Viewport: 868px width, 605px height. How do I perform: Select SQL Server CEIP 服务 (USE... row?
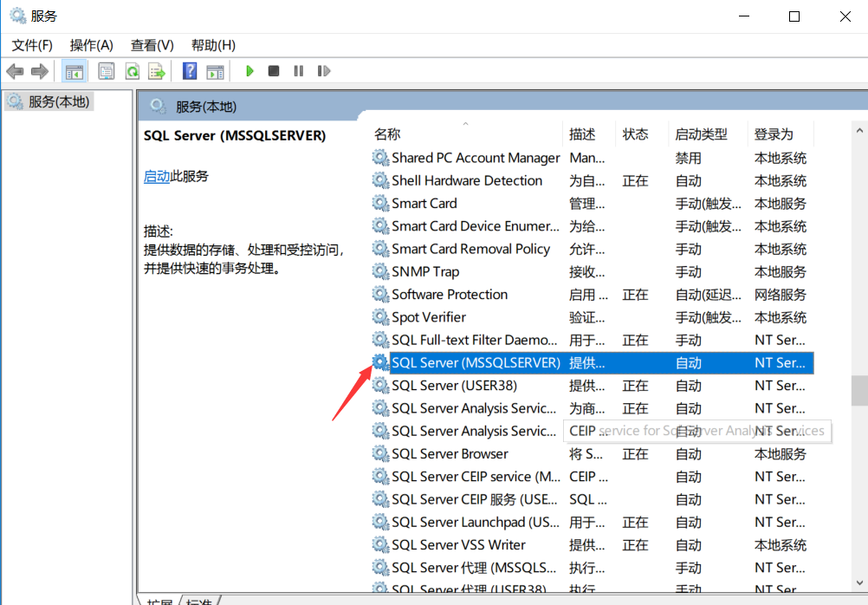point(593,499)
